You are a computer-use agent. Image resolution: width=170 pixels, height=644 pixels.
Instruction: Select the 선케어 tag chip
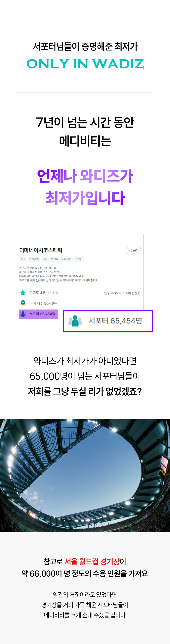(79, 259)
